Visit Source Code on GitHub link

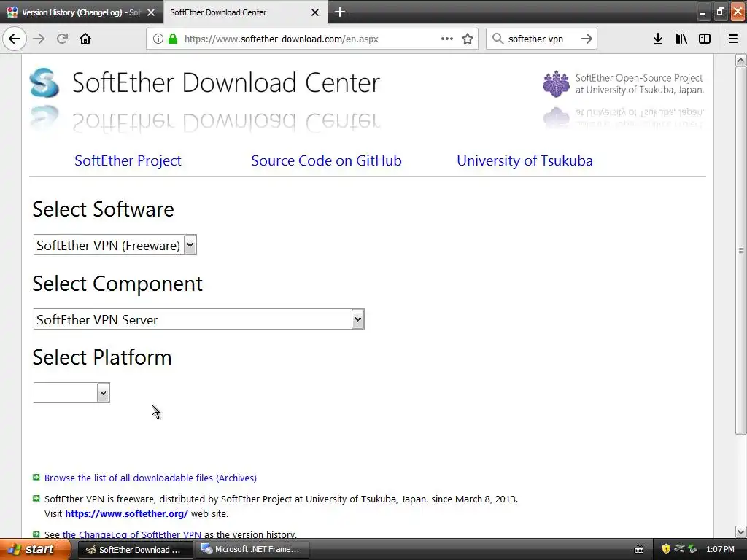[x=326, y=160]
